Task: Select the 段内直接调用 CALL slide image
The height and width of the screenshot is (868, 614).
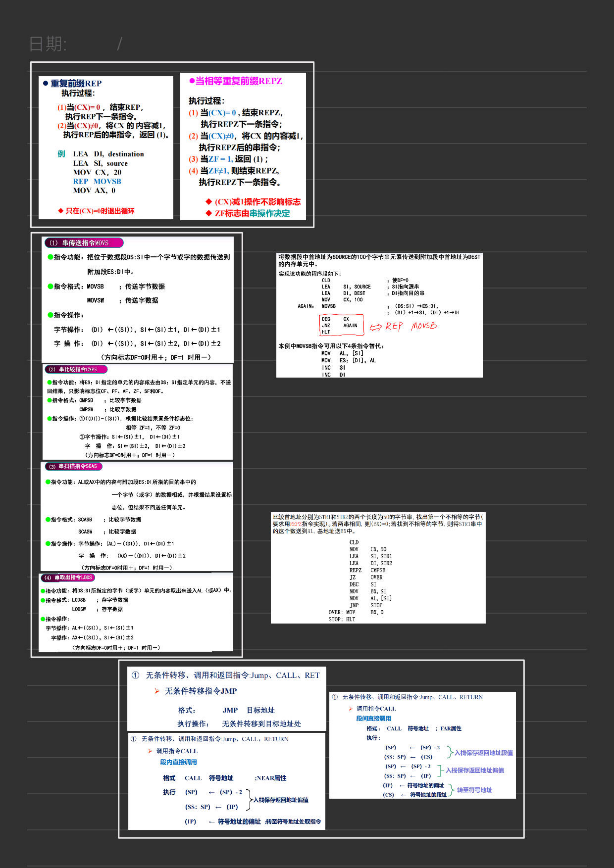Action: pos(227,782)
